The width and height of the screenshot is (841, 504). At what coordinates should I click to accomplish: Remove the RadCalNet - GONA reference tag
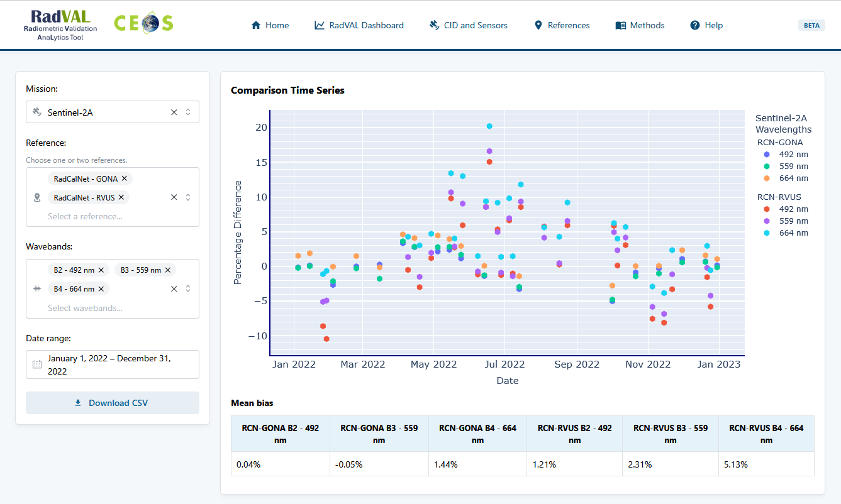click(x=125, y=178)
